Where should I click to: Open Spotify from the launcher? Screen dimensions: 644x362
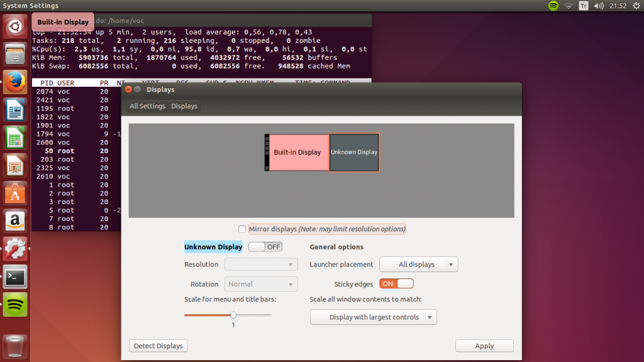click(15, 304)
